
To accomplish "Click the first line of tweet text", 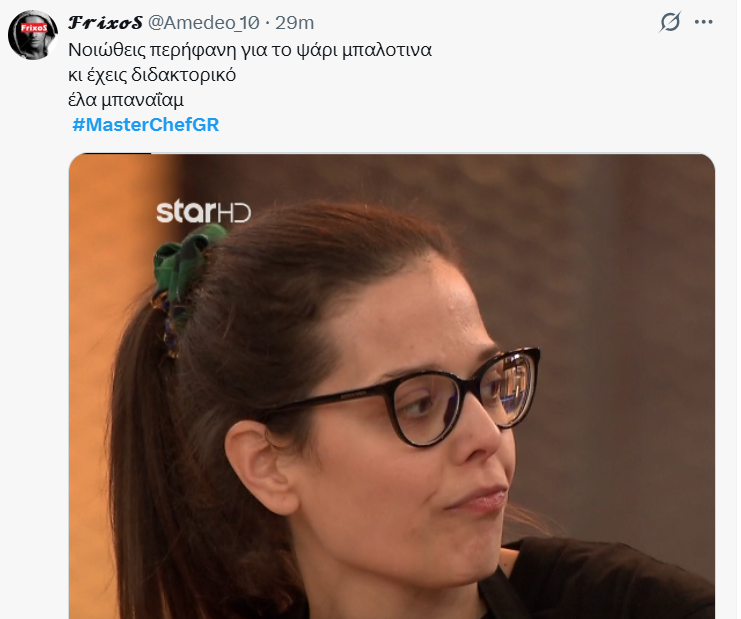I will [250, 50].
